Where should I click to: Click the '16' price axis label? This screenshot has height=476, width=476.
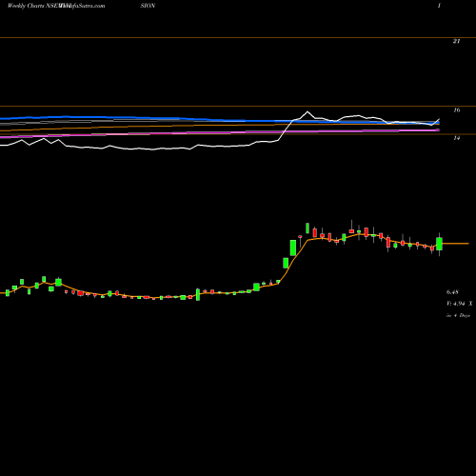click(456, 110)
